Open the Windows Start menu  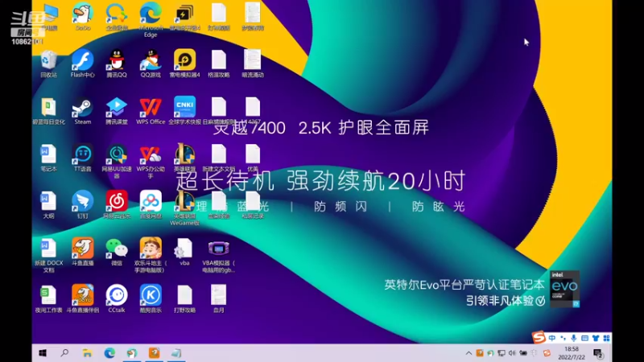[x=43, y=353]
